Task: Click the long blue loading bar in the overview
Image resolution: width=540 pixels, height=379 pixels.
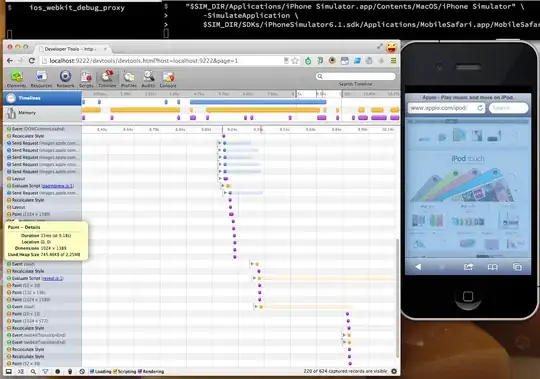Action: [258, 102]
